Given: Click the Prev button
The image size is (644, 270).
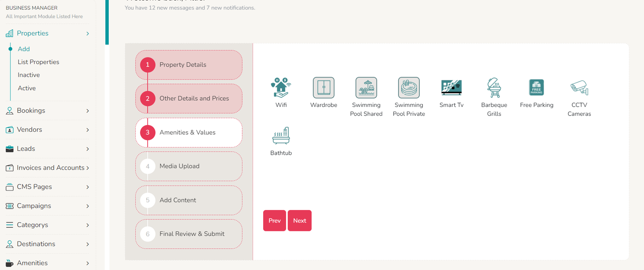Looking at the screenshot, I should click(x=275, y=221).
